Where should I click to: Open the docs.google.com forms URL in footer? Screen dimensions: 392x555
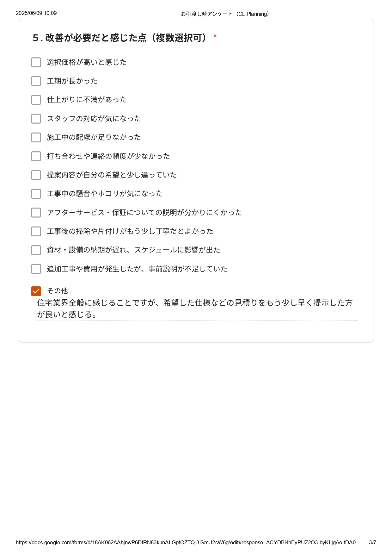coord(188,542)
